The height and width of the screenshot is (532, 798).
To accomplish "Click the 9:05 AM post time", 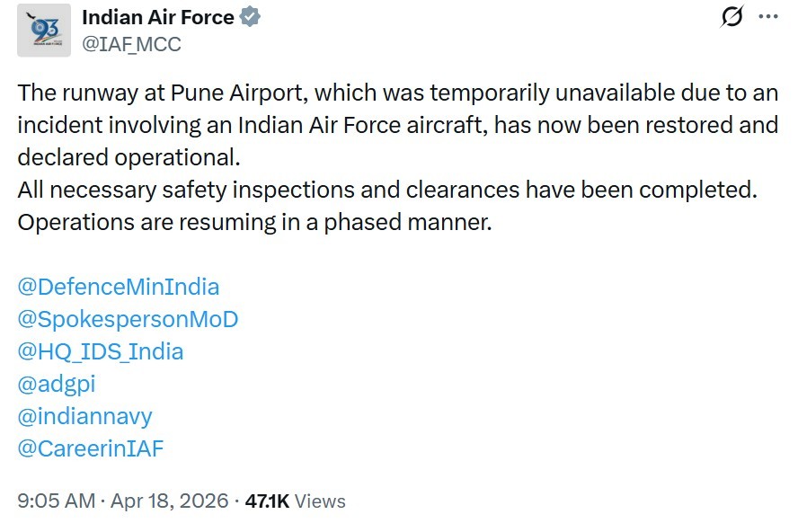I will (x=56, y=501).
